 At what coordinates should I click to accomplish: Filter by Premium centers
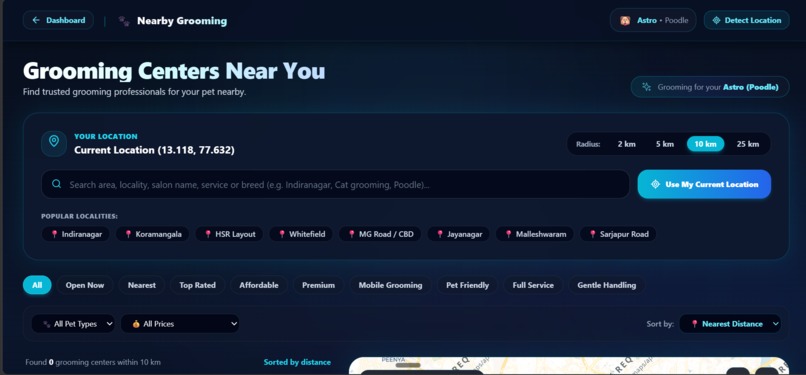[318, 285]
